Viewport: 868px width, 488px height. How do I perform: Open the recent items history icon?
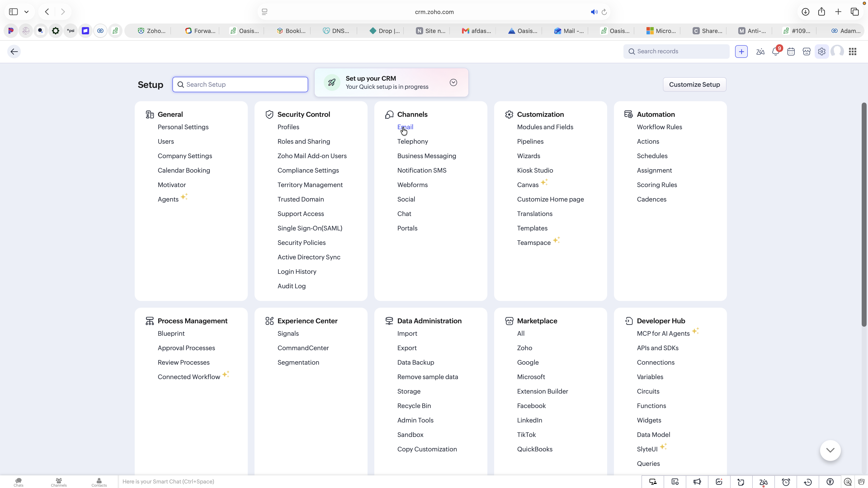point(808,482)
